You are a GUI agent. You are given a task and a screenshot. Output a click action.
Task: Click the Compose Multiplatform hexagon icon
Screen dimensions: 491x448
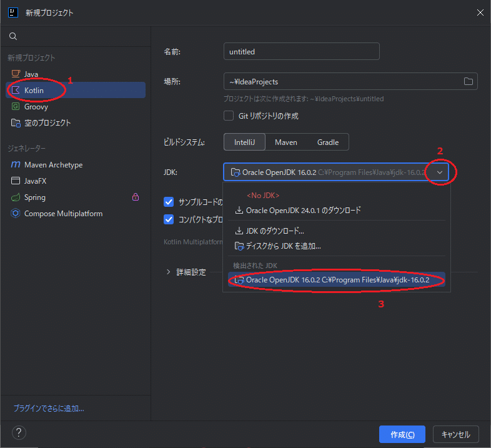[x=16, y=213]
